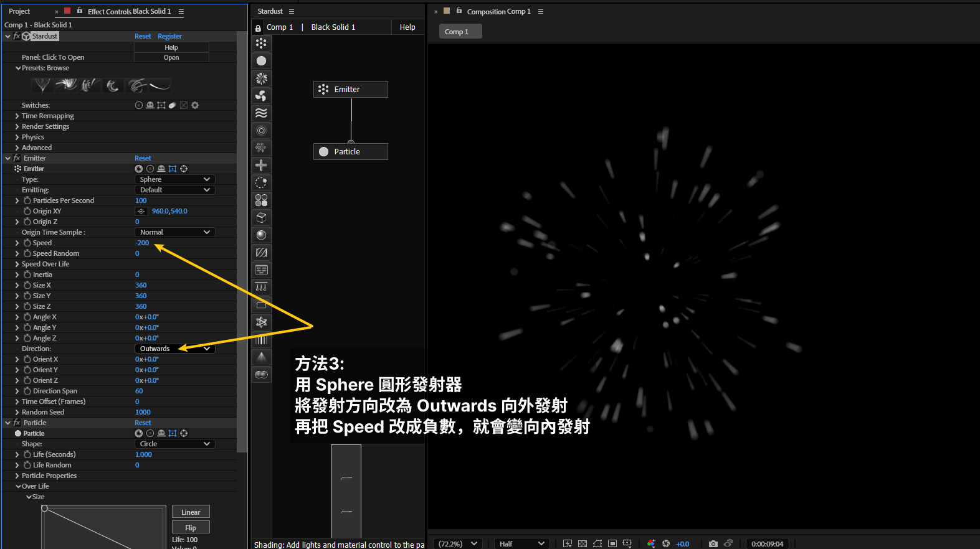Image resolution: width=980 pixels, height=549 pixels.
Task: Add the 3D cube Model node
Action: coord(261,217)
